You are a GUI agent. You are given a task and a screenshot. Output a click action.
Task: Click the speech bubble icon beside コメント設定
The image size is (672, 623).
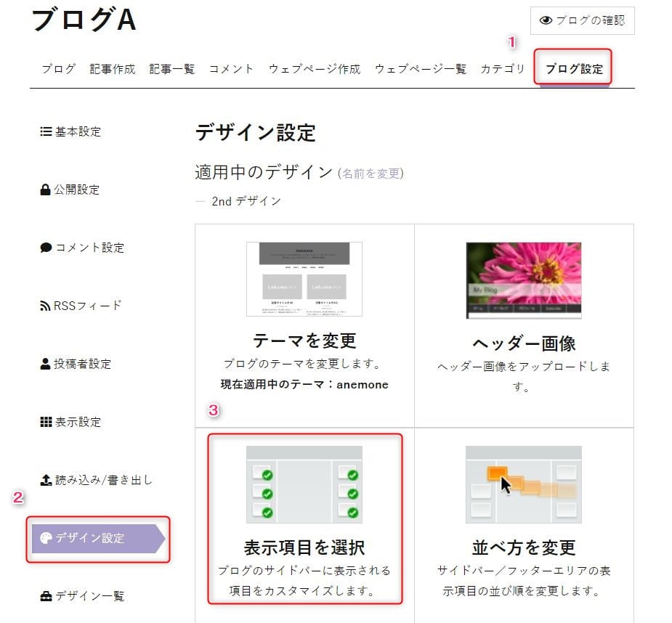46,248
